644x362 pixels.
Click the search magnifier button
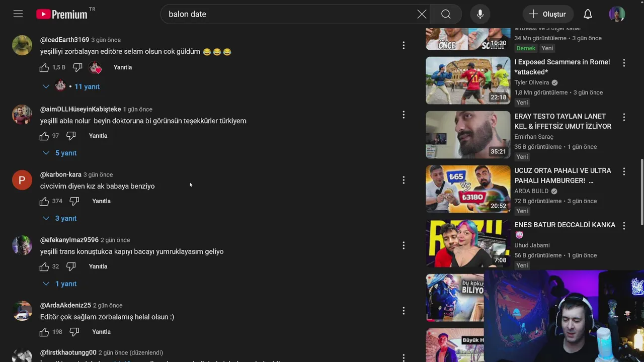click(446, 14)
